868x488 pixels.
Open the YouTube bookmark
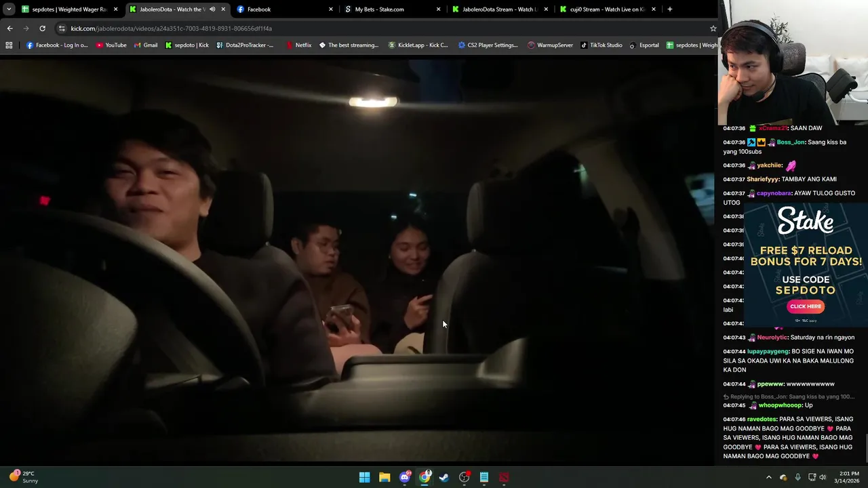[x=111, y=45]
